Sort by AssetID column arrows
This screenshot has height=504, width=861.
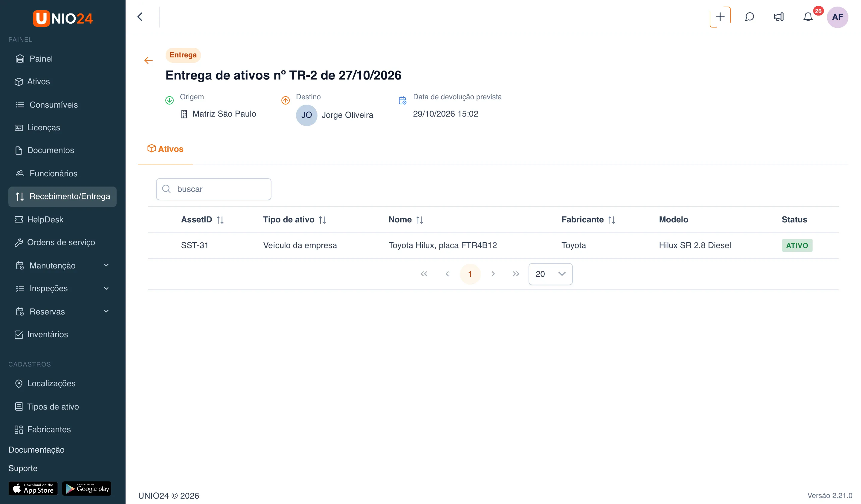point(220,220)
